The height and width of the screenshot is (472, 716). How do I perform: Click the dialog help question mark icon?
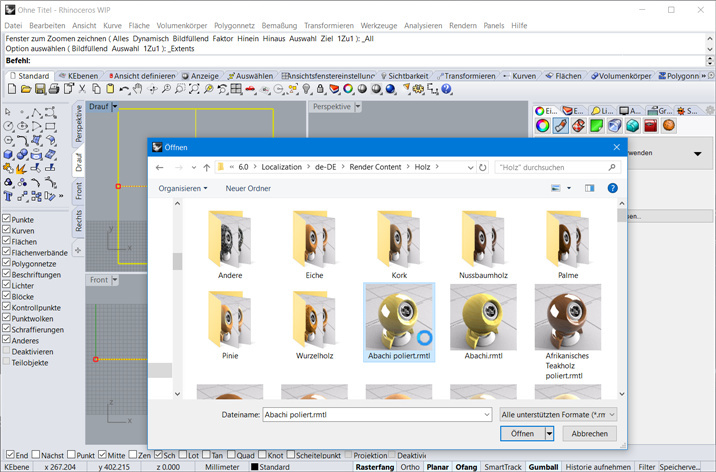[x=613, y=188]
